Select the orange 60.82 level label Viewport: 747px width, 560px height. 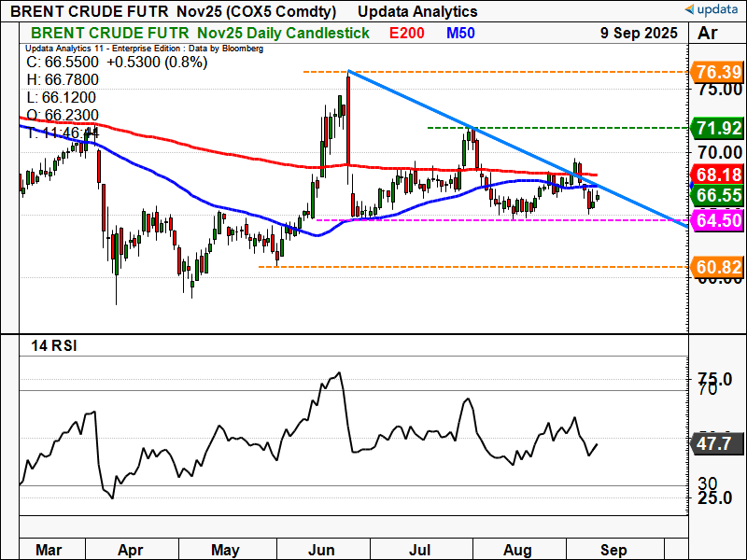pos(718,267)
